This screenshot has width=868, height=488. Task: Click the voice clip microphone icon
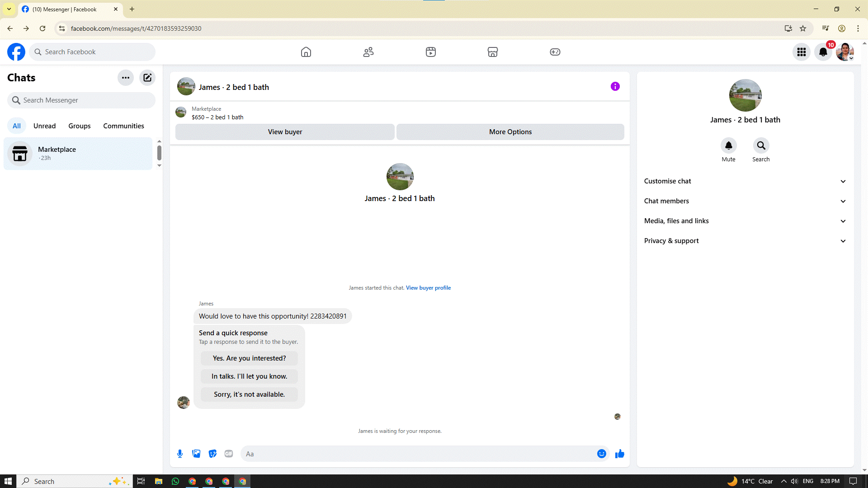[180, 454]
